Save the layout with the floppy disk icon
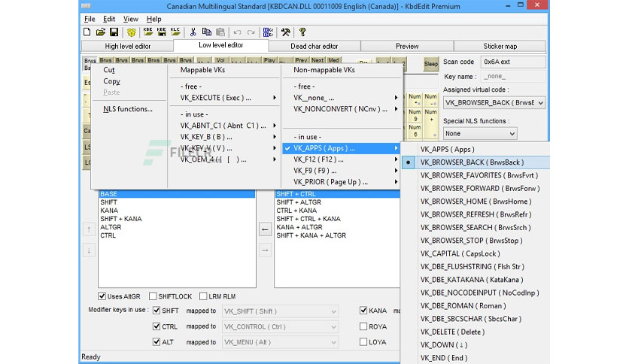This screenshot has width=629, height=364. (x=114, y=32)
